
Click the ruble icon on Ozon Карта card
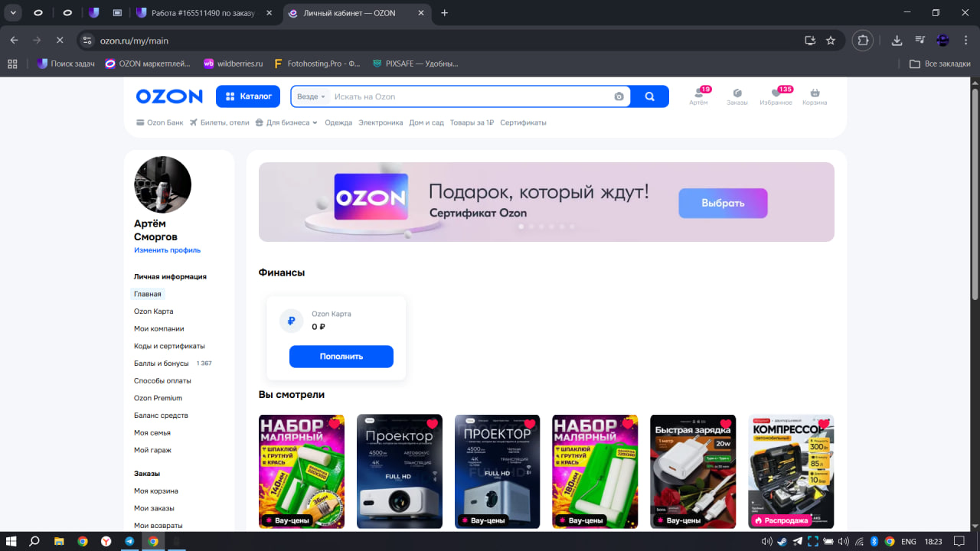click(x=291, y=321)
